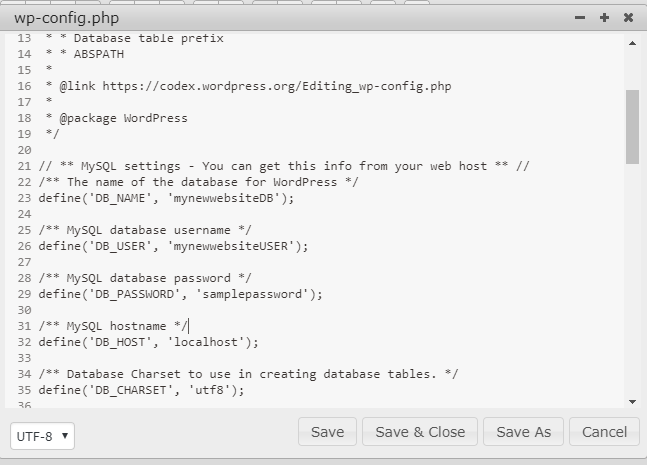Screen dimensions: 647x470
Task: Click the scrollbar up arrow
Action: pos(632,43)
